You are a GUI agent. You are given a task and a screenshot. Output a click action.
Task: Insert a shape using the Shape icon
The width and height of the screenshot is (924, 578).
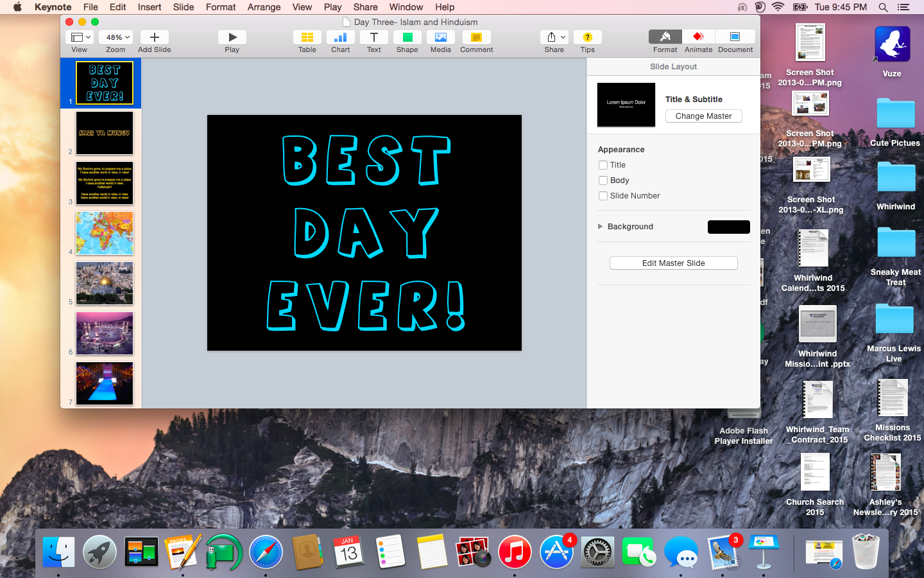(x=407, y=37)
